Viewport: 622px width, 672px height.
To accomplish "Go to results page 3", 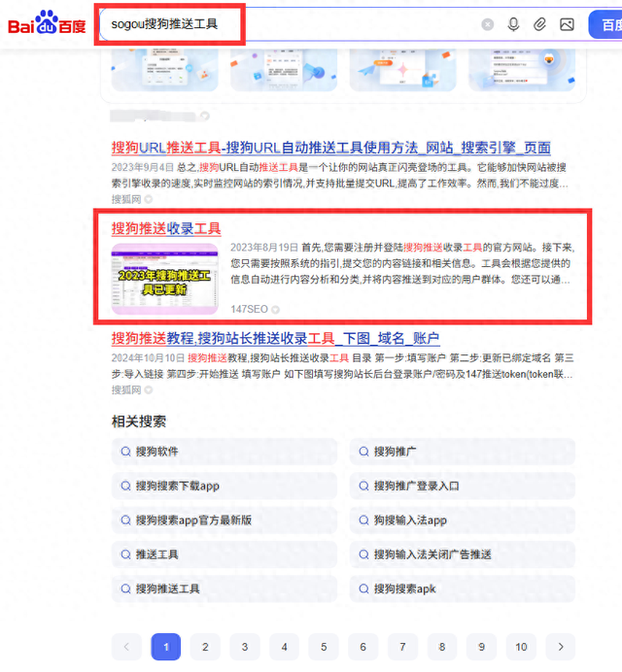I will pyautogui.click(x=245, y=647).
